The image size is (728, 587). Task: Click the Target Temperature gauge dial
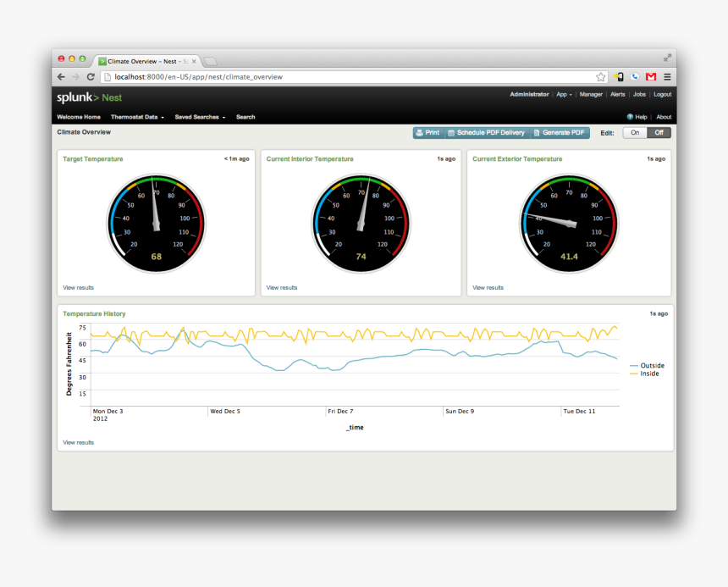157,224
